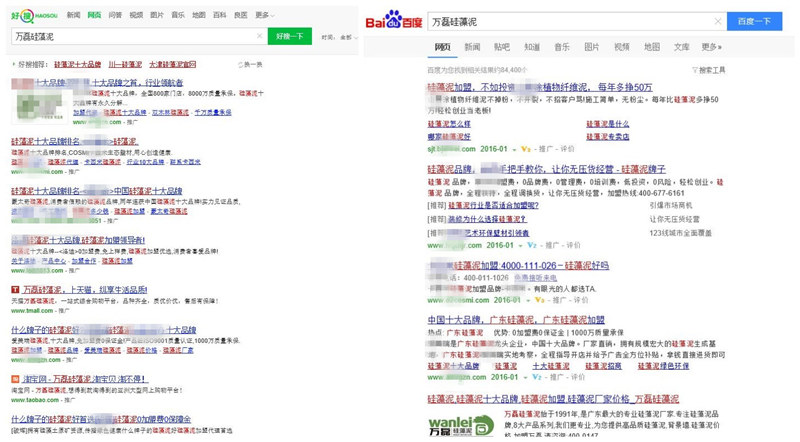Open the 地图 tab on Baidu

pyautogui.click(x=652, y=47)
